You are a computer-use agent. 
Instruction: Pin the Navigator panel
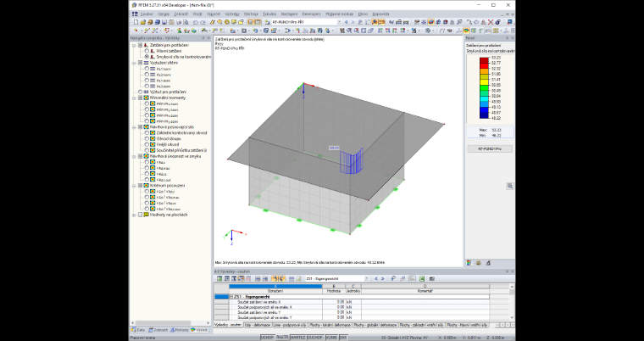(203, 38)
